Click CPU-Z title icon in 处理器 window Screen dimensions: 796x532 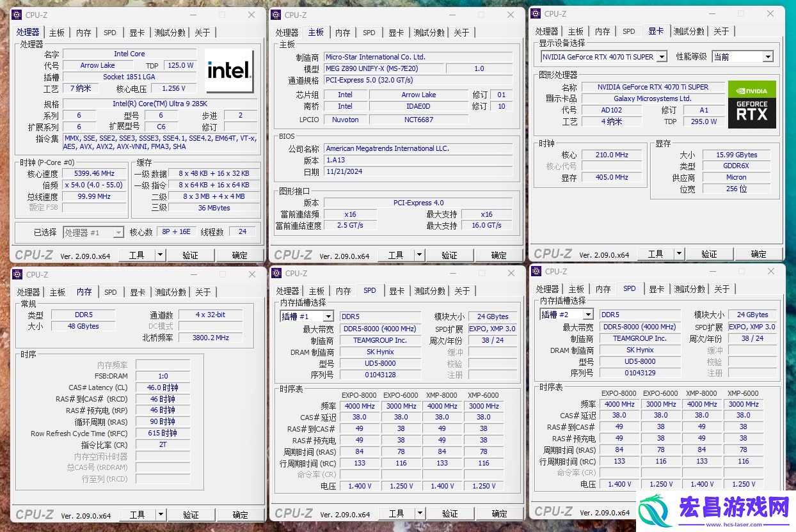(x=17, y=15)
